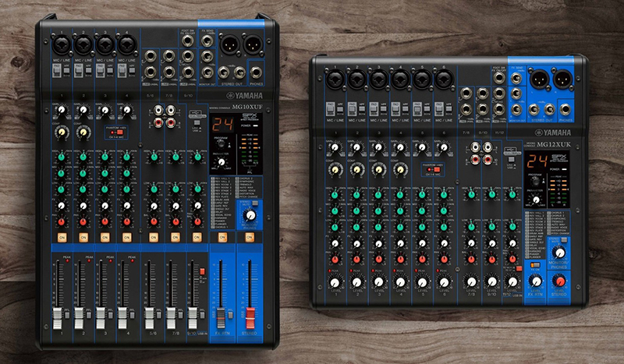Screen dimensions: 624x364
Task: Click the channel 2 PFL button on MG10XUF
Action: (x=89, y=316)
